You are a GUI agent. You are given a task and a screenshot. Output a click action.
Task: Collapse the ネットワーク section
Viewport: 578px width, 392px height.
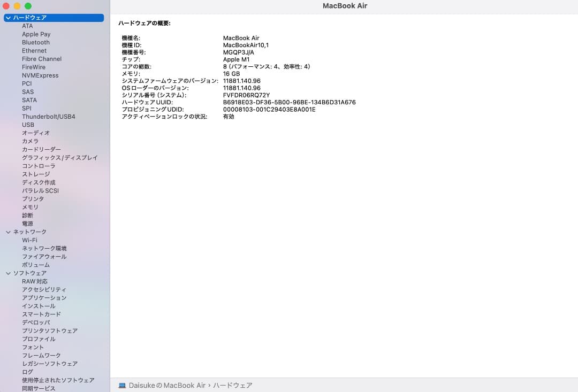8,232
